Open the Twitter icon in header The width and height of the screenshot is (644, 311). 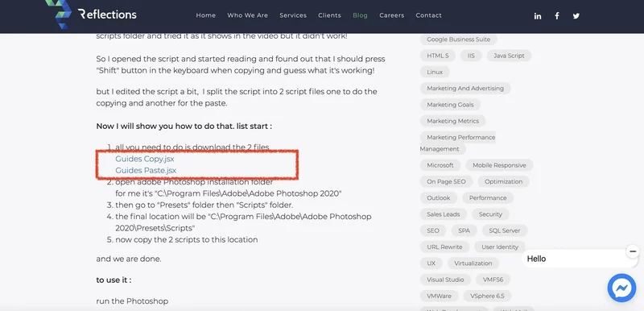[576, 16]
